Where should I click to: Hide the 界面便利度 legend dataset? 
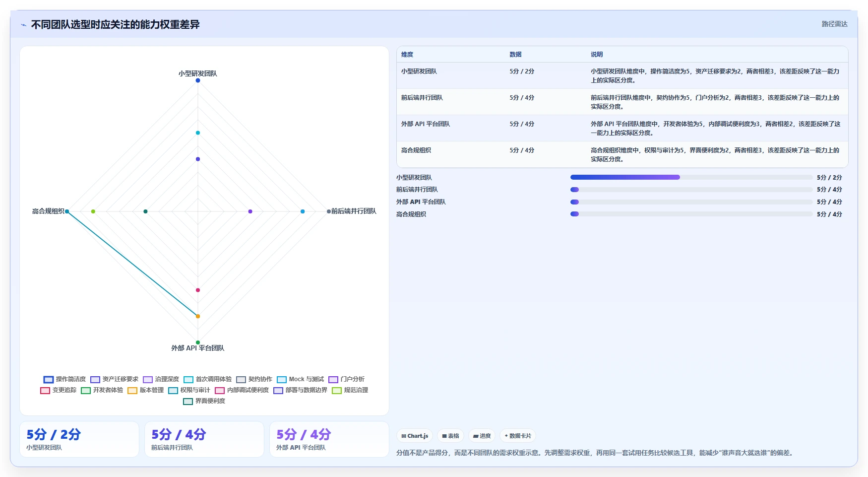tap(204, 401)
